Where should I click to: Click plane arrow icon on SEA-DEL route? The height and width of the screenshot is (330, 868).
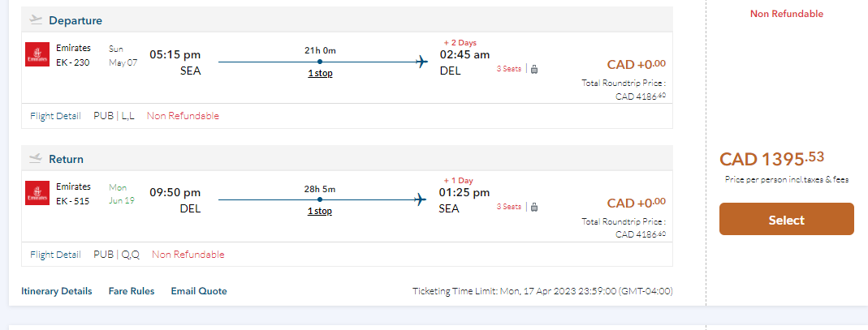point(421,62)
